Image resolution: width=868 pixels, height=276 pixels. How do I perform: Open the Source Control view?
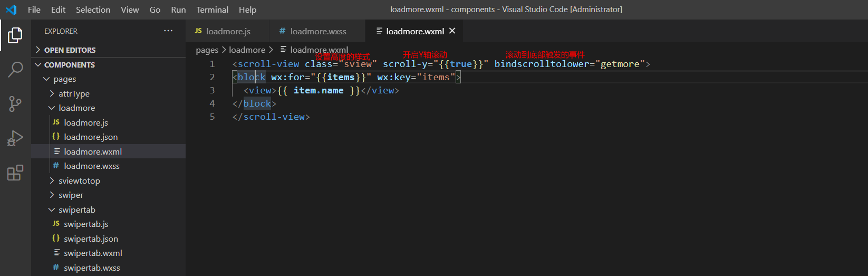pos(15,104)
